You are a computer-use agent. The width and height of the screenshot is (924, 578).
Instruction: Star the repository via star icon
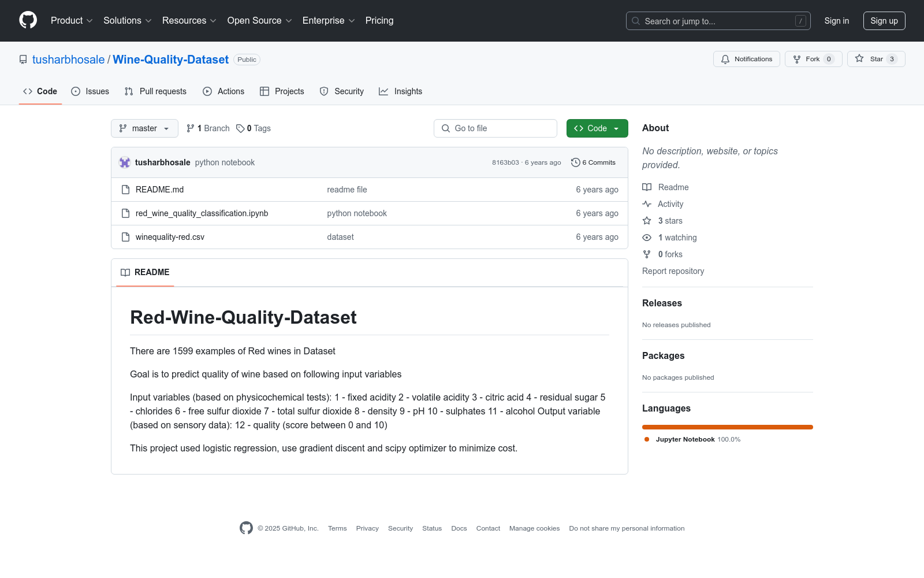[859, 59]
